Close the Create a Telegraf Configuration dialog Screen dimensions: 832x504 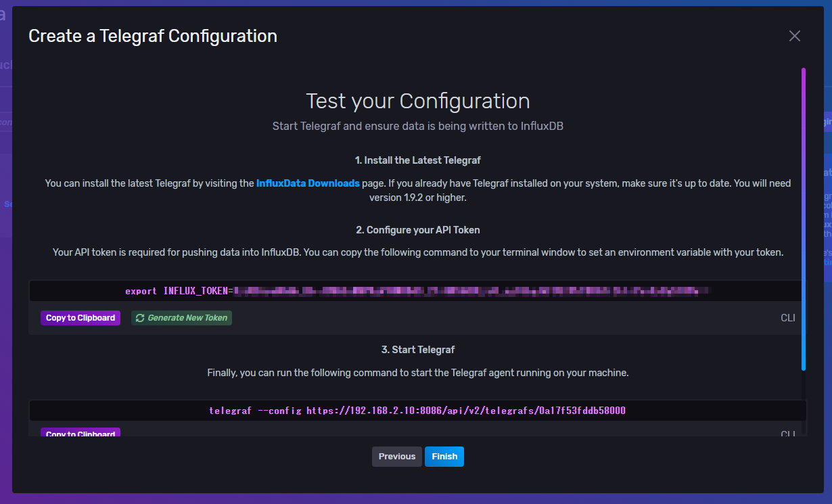pos(795,36)
